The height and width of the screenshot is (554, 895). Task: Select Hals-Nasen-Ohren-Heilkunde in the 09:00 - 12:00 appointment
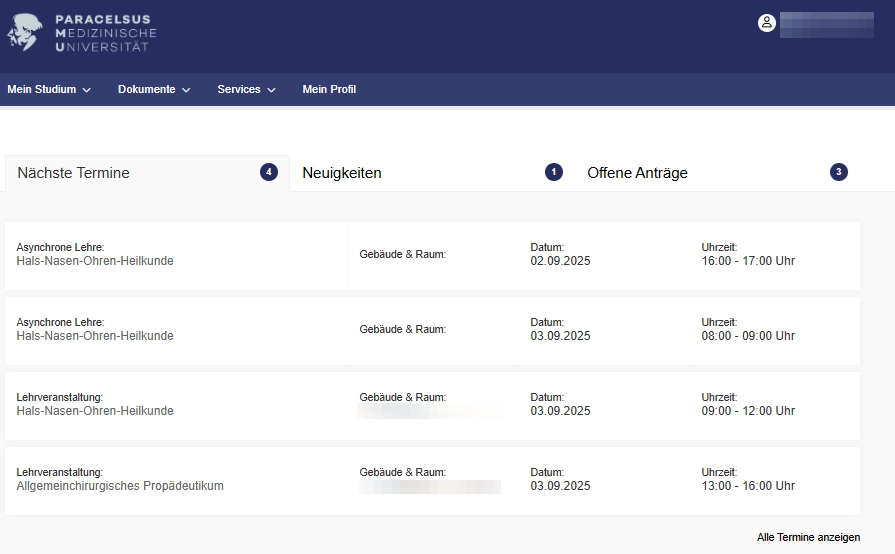click(x=95, y=411)
